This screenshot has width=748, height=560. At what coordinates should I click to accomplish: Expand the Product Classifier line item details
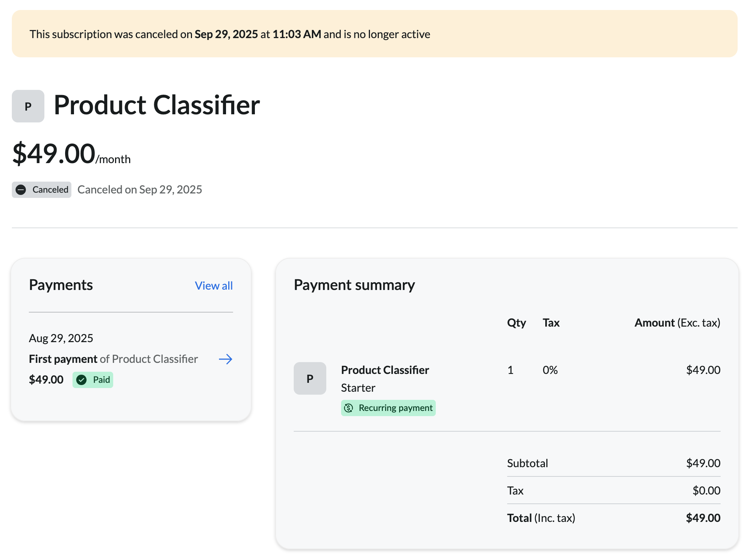pos(385,370)
